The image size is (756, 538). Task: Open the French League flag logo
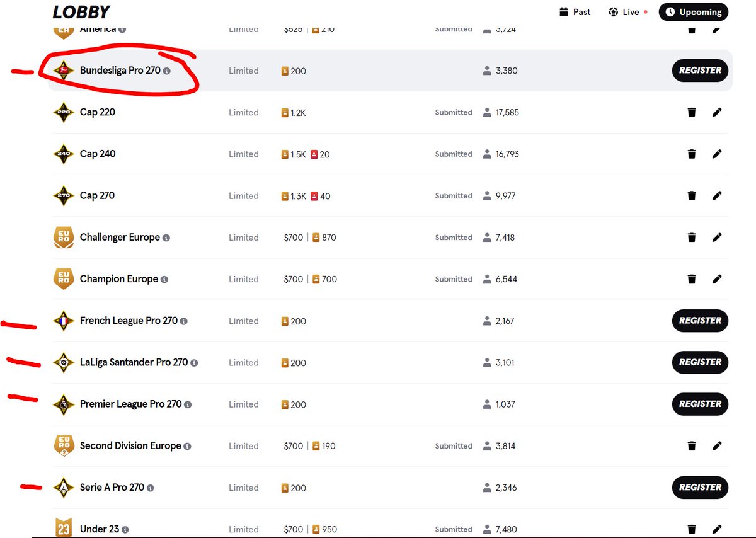click(x=64, y=321)
